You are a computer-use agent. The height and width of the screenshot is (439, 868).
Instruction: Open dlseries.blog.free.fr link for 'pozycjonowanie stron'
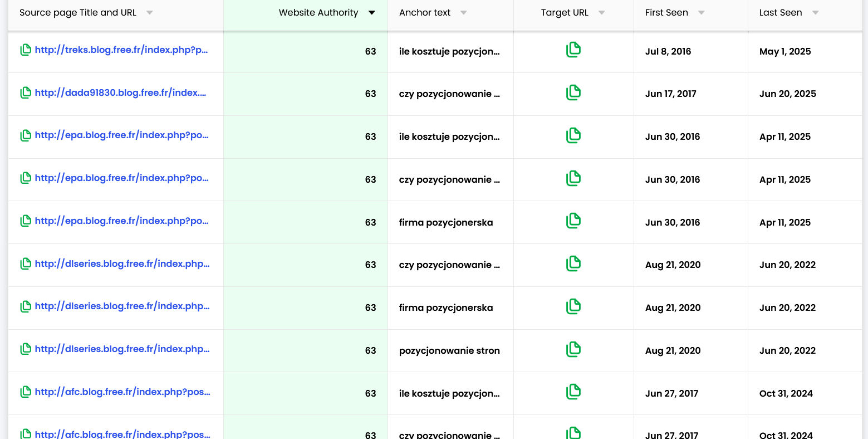tap(122, 349)
